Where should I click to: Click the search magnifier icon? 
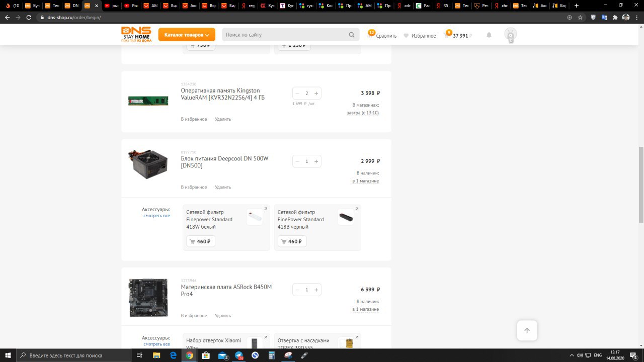(352, 35)
